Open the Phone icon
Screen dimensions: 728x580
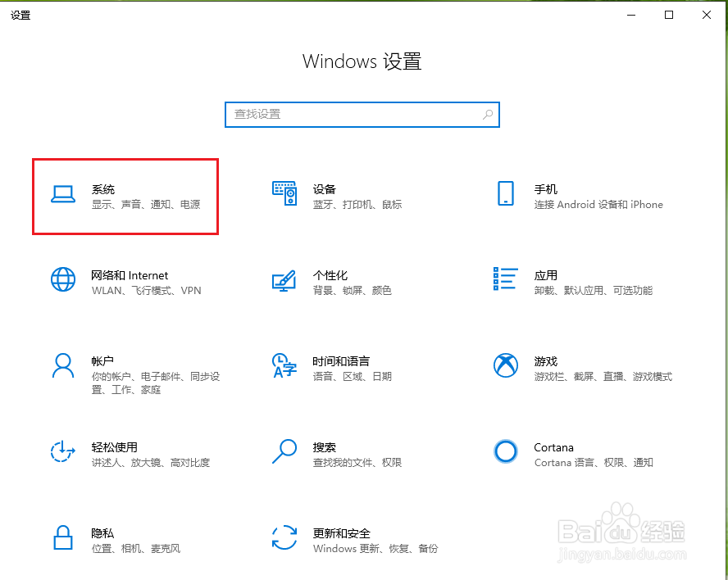(x=506, y=193)
